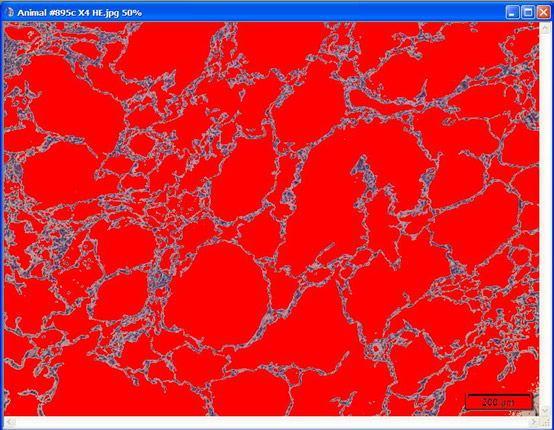Click the vertical scrollbar up arrow

(x=544, y=28)
